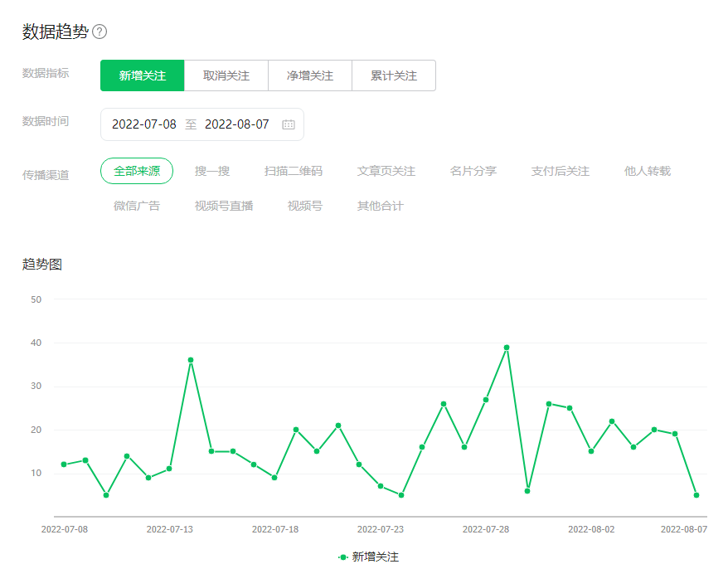Click the highest data point at 39 on 2022-07-29

pyautogui.click(x=507, y=348)
